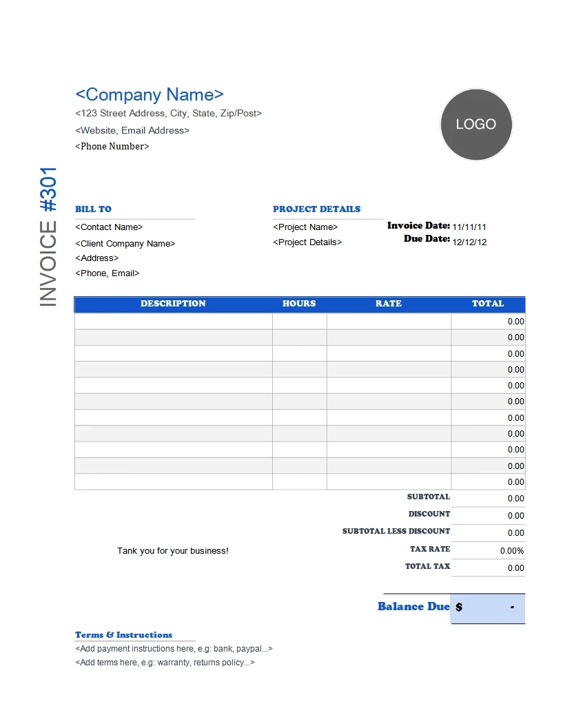The image size is (563, 728).
Task: Select the <Contact Name> placeholder field
Action: point(109,227)
